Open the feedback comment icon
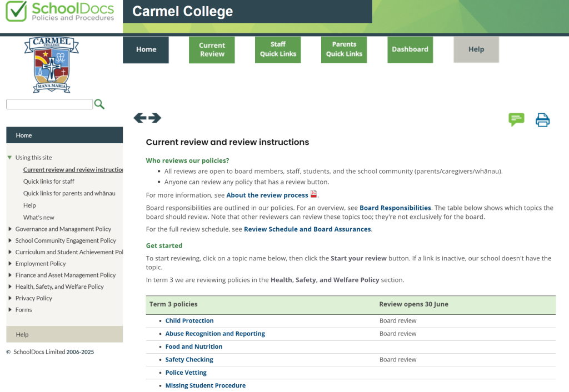This screenshot has width=569, height=392. 516,119
